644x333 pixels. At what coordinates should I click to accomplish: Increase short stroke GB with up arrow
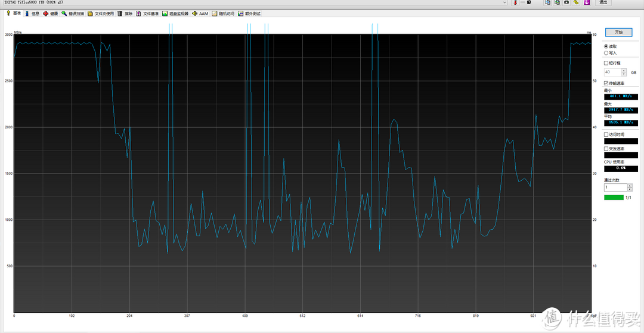click(624, 70)
